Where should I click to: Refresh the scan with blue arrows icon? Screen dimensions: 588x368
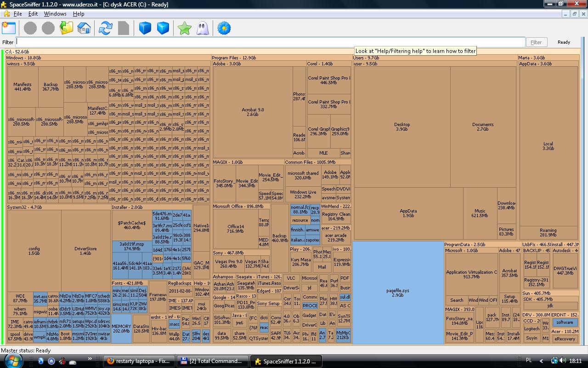(x=106, y=28)
